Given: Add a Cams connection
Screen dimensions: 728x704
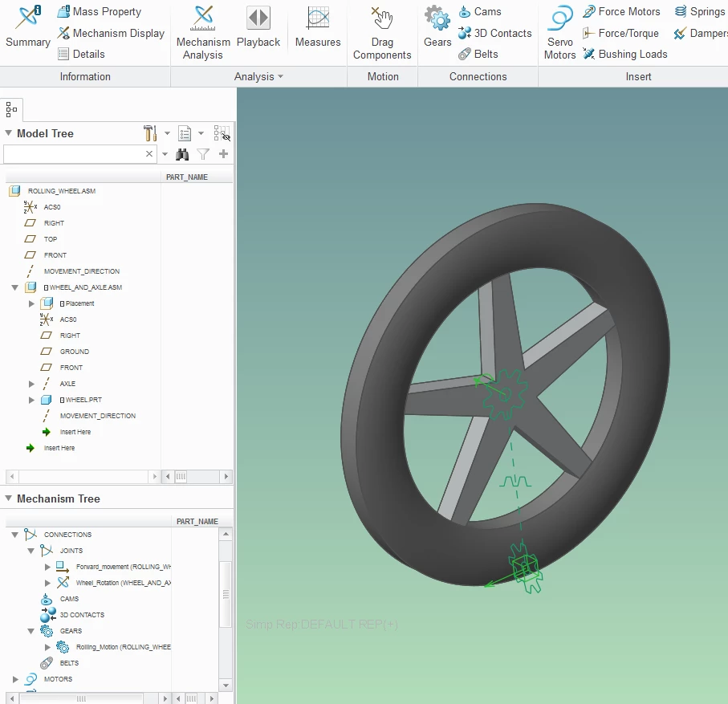Looking at the screenshot, I should click(481, 11).
